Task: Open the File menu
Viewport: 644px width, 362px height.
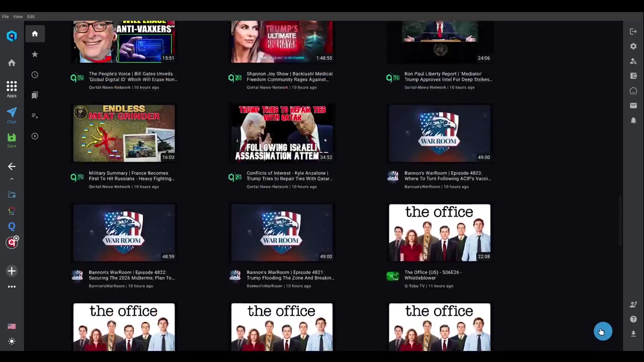Action: (x=5, y=17)
